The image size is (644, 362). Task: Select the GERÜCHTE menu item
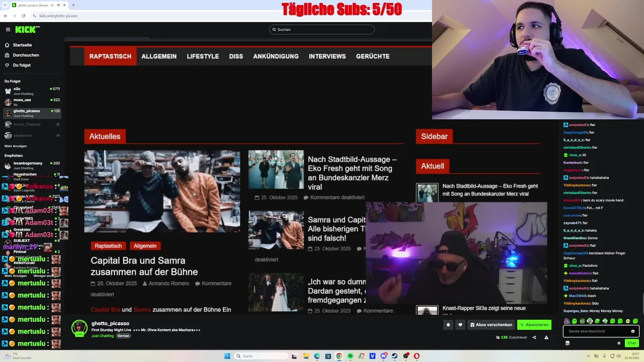373,56
